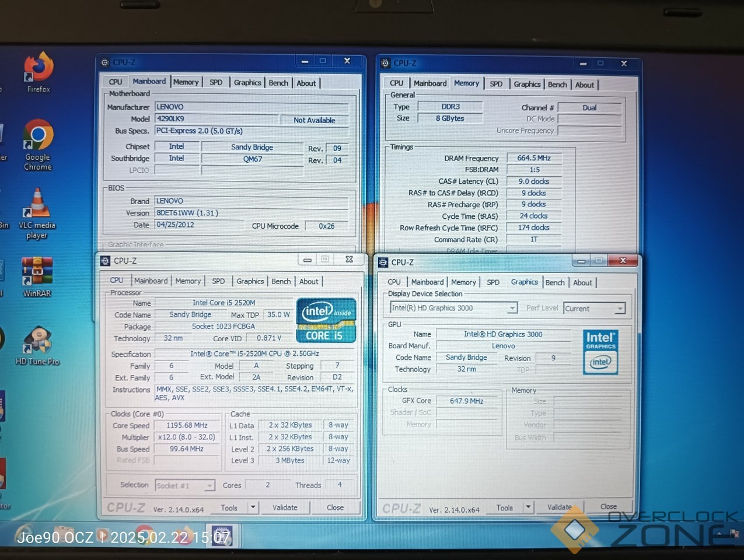Open the Graphics tab in the Mainboard window
Viewport: 744px width, 560px height.
[x=247, y=83]
